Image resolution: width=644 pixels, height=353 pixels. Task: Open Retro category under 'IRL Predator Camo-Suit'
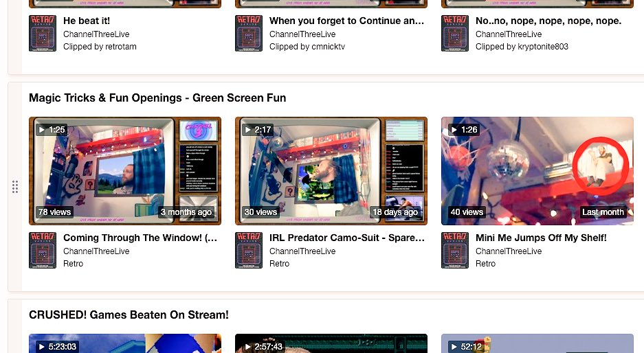pyautogui.click(x=279, y=264)
